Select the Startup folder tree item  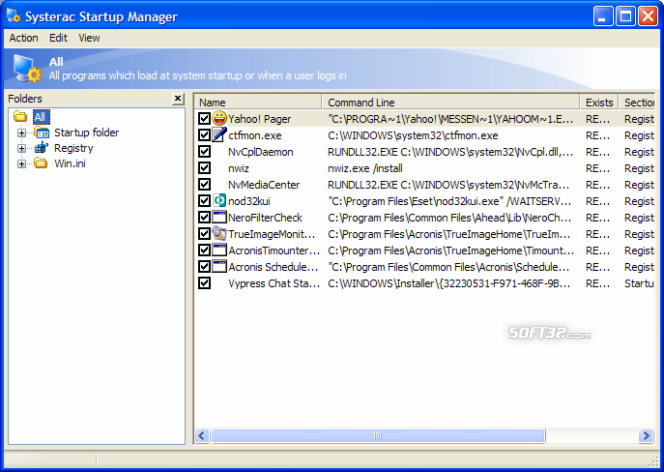click(86, 132)
